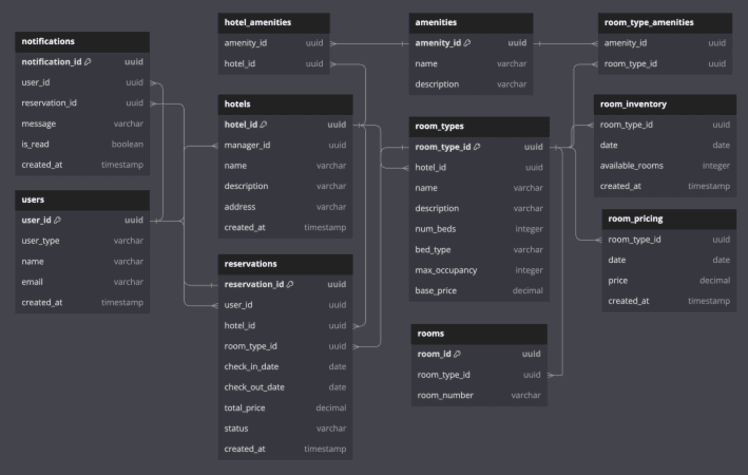
Task: Click the base_price field in room_types
Action: click(479, 290)
